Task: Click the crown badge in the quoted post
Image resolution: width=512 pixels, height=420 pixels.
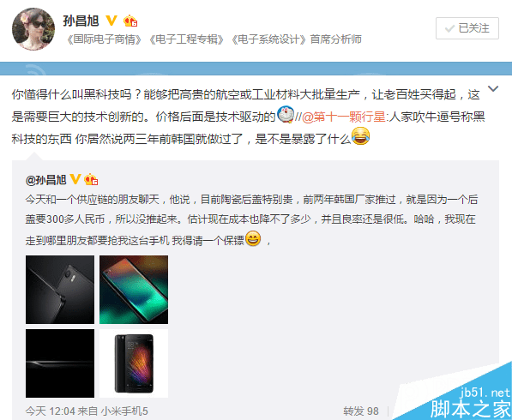Action: pyautogui.click(x=91, y=179)
